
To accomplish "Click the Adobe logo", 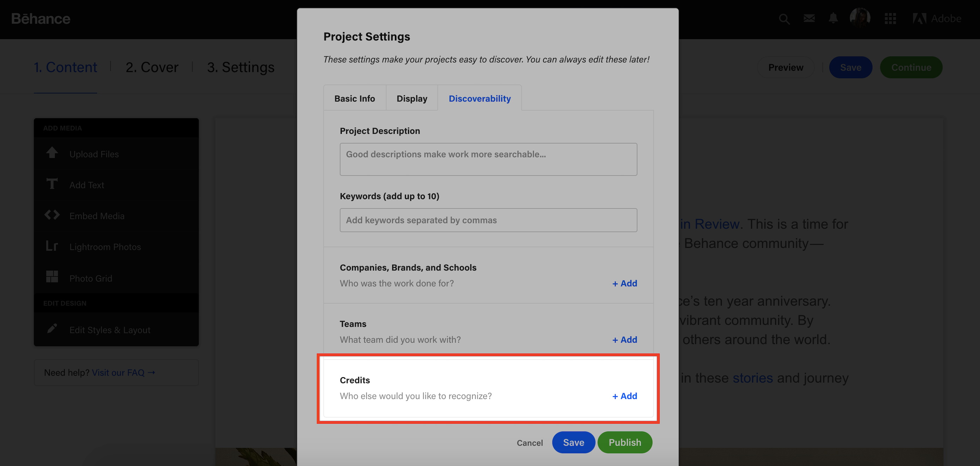I will pos(937,19).
